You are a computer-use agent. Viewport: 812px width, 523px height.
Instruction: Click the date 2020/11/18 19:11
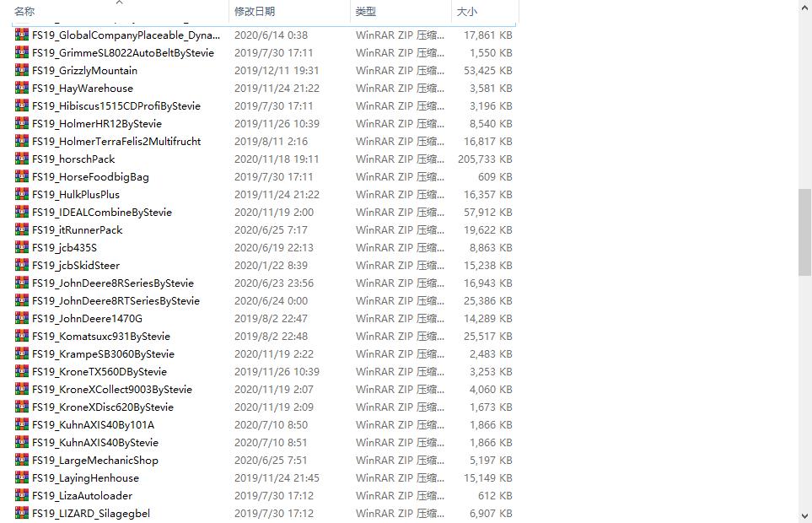click(277, 159)
